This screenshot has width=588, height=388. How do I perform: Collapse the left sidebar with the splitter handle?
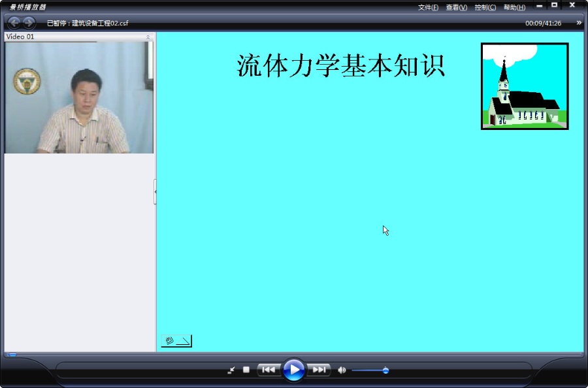pos(155,191)
